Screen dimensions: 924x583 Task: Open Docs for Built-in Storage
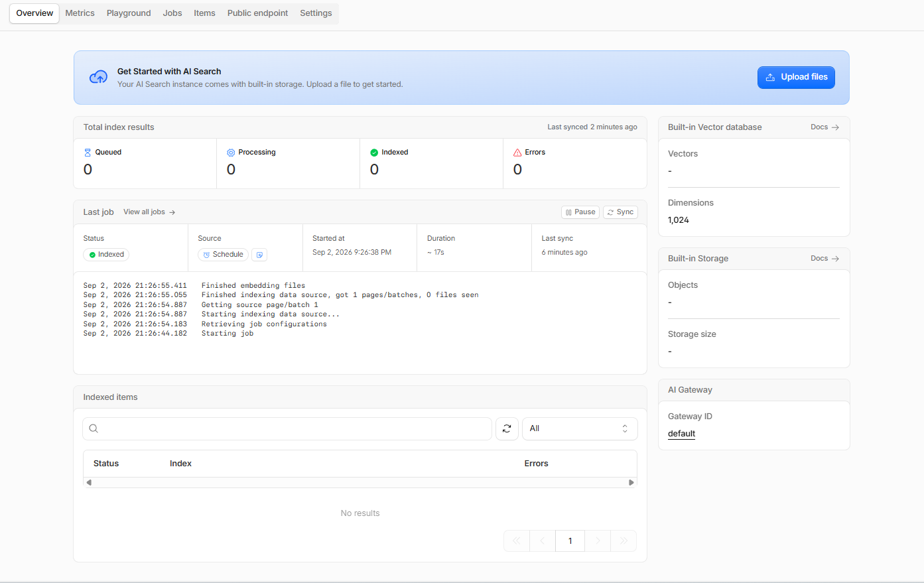pos(825,259)
